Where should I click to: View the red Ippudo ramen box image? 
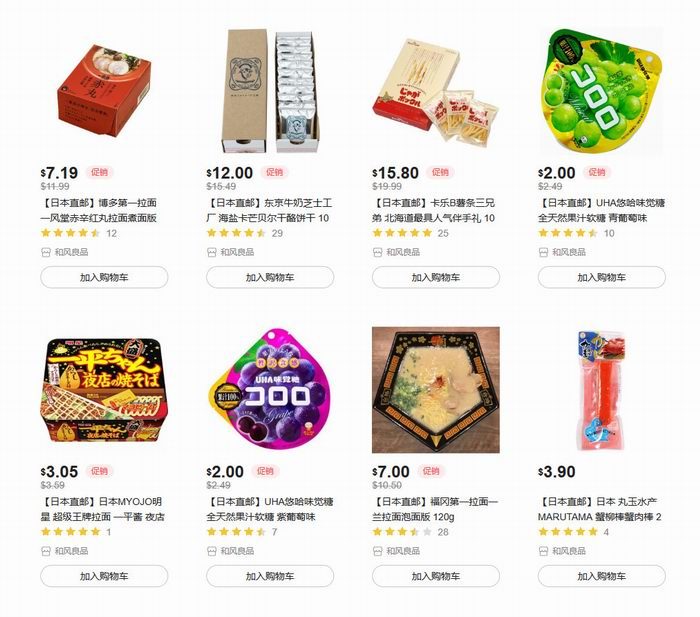tap(104, 91)
